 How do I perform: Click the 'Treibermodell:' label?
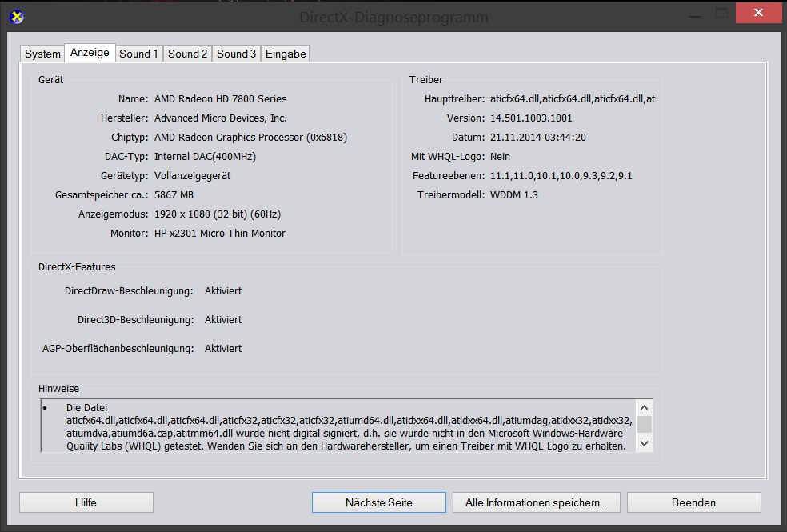point(451,194)
